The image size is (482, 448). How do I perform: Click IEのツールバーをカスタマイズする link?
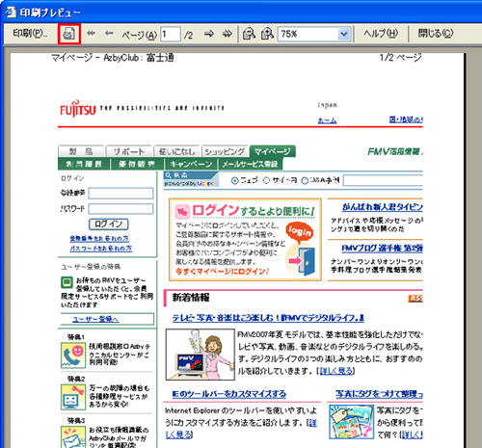pyautogui.click(x=229, y=394)
